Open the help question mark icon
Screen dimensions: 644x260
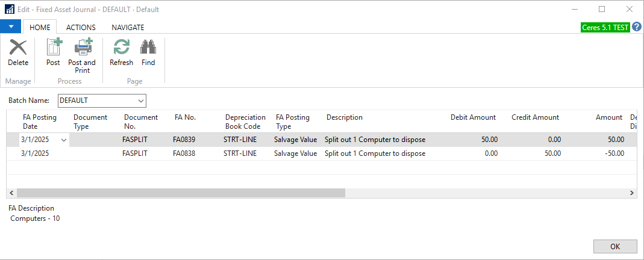click(637, 27)
